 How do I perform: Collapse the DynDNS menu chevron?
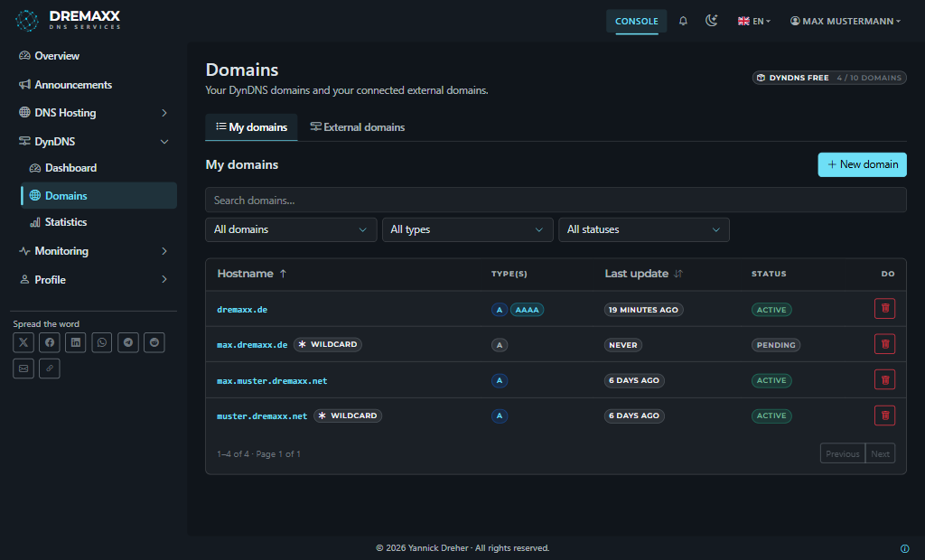(x=164, y=142)
